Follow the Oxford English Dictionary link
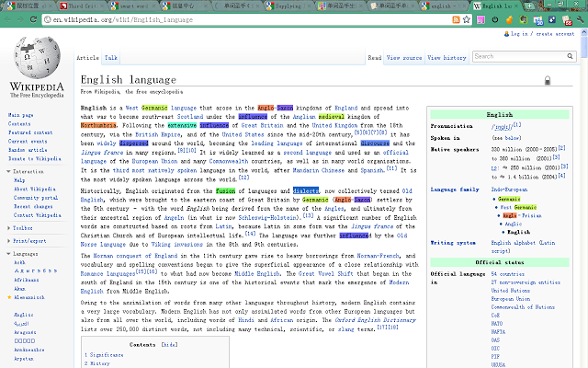This screenshot has height=368, width=588. (x=376, y=320)
